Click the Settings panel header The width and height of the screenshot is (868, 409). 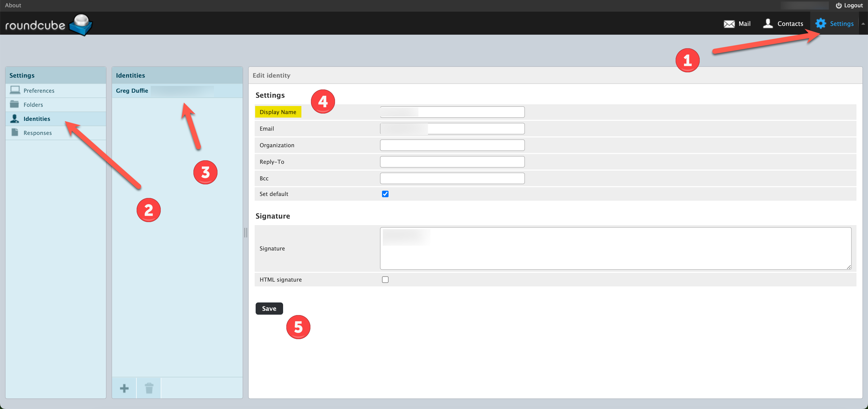click(x=56, y=75)
